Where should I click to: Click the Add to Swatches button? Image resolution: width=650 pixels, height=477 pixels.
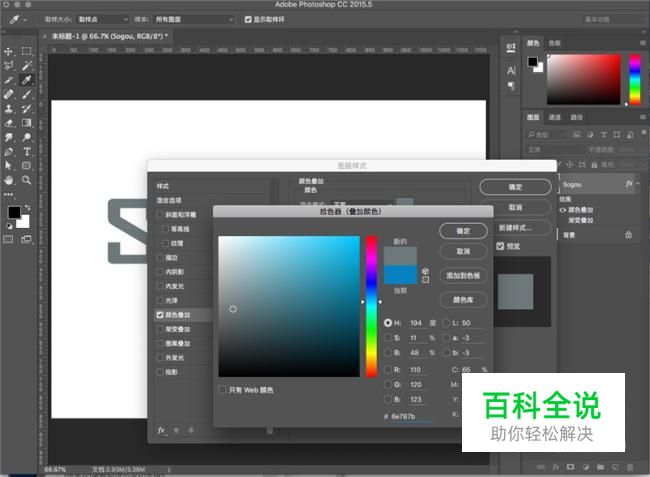coord(463,276)
